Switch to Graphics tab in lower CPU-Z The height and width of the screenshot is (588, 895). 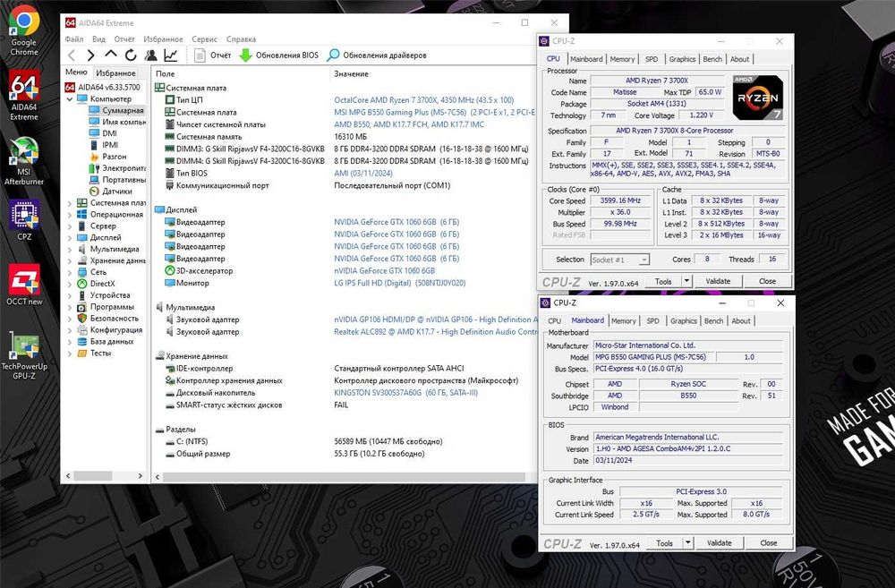(x=684, y=320)
